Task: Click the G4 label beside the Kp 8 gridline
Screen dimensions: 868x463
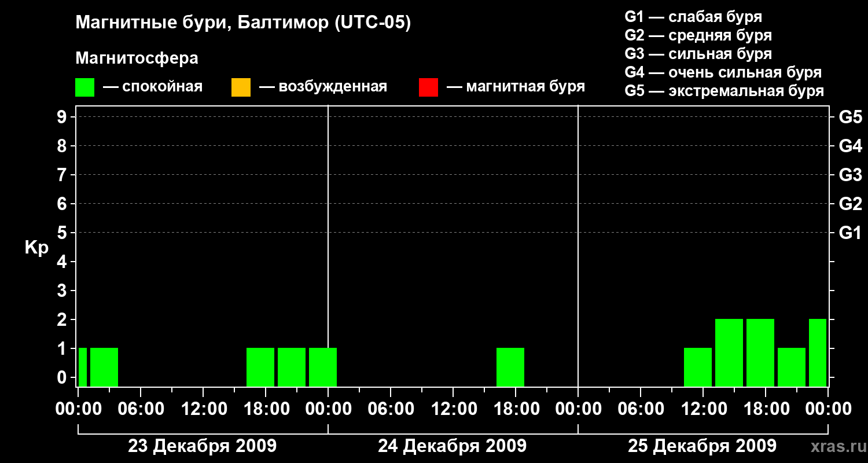Action: point(850,146)
